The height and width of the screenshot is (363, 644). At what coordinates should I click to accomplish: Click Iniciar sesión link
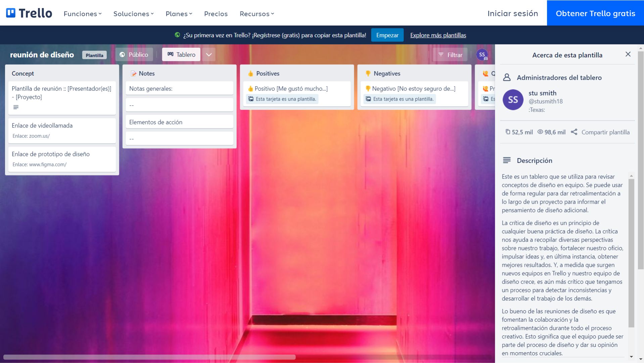pos(512,13)
